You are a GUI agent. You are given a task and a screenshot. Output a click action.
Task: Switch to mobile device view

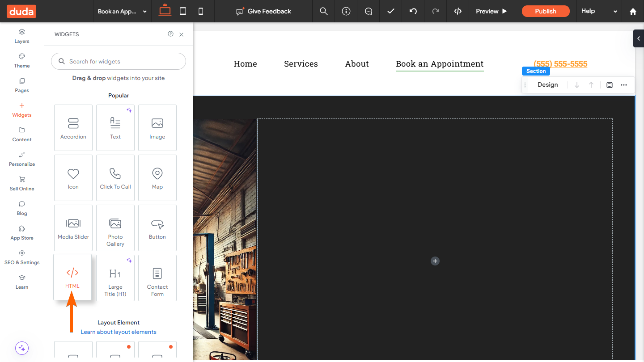(x=201, y=11)
